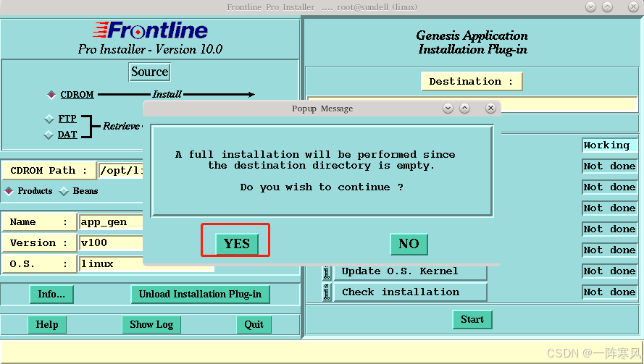The height and width of the screenshot is (364, 644).
Task: Close the Frontline Pro Installer window
Action: (633, 7)
